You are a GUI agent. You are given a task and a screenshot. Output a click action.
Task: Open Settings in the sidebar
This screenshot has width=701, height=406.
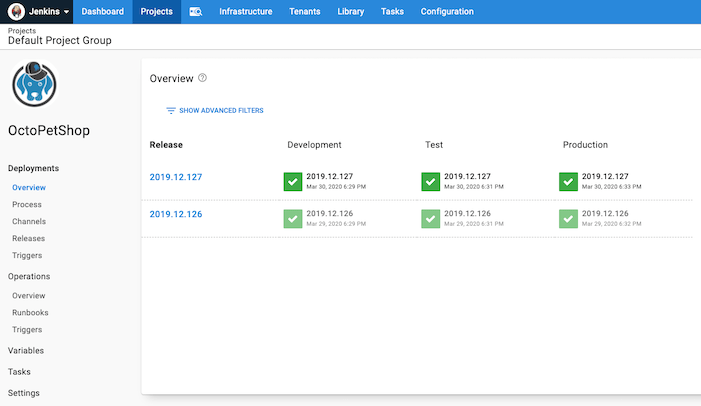(x=24, y=393)
